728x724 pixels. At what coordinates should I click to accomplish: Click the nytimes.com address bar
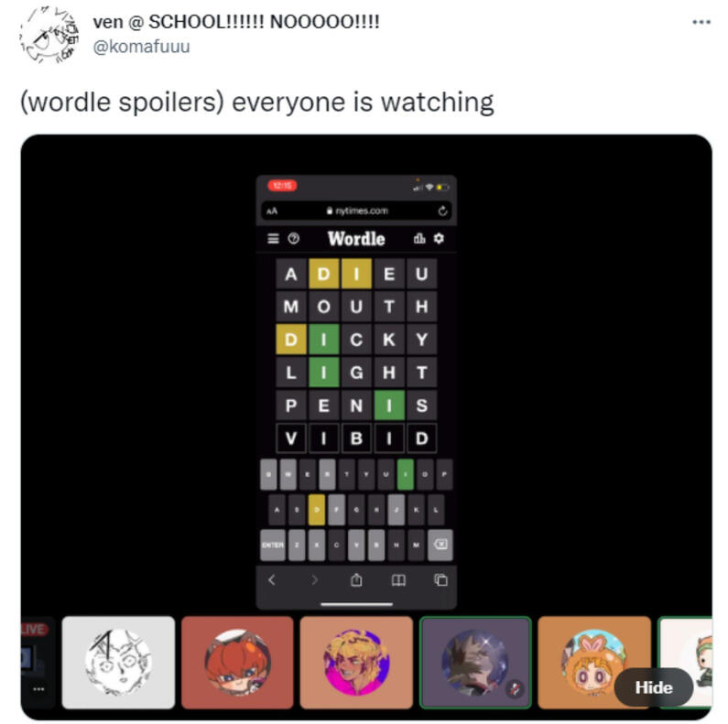pyautogui.click(x=356, y=211)
